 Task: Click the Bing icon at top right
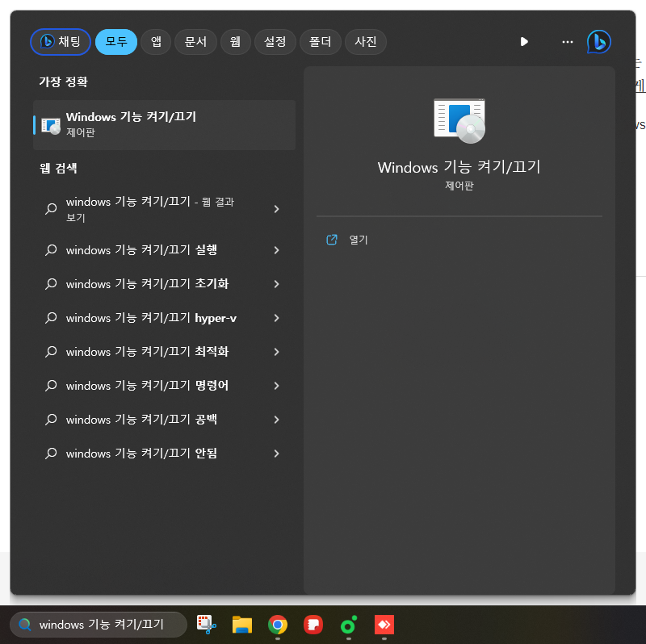coord(598,42)
